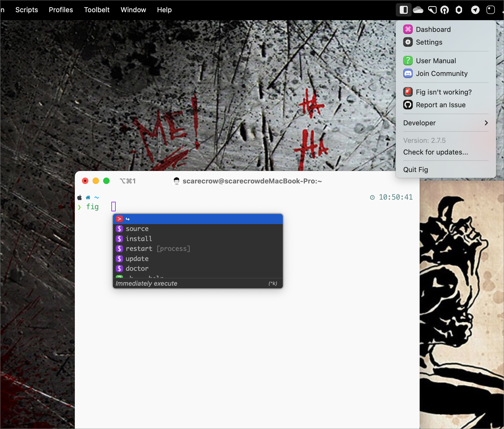Click the dollar icon next to source

click(x=119, y=229)
